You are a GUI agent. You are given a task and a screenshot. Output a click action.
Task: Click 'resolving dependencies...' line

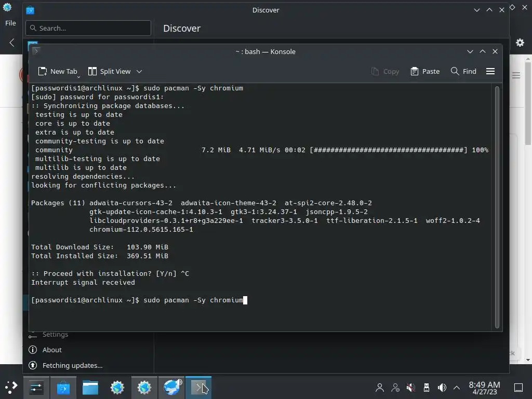click(x=83, y=177)
